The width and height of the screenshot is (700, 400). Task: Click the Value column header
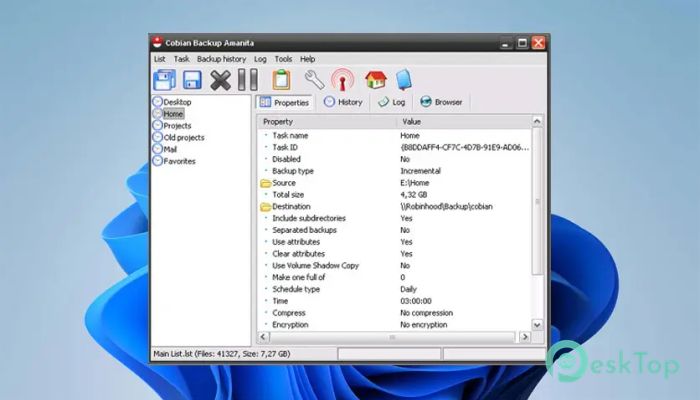click(464, 121)
